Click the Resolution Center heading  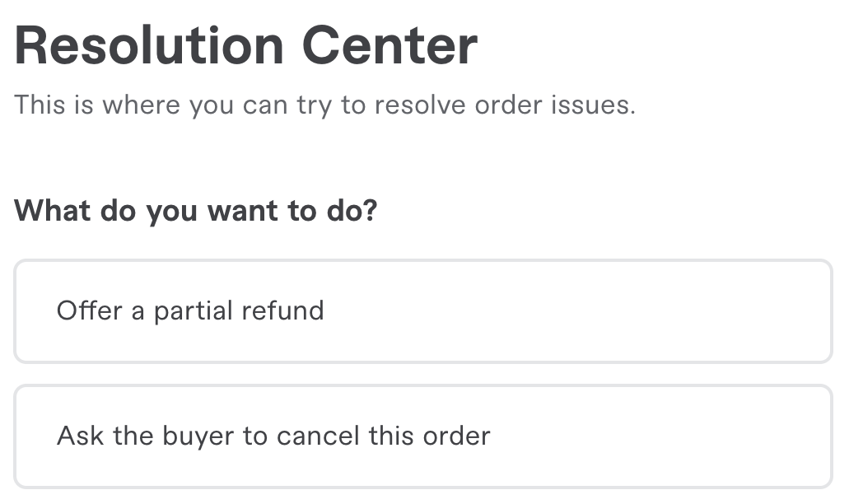245,45
